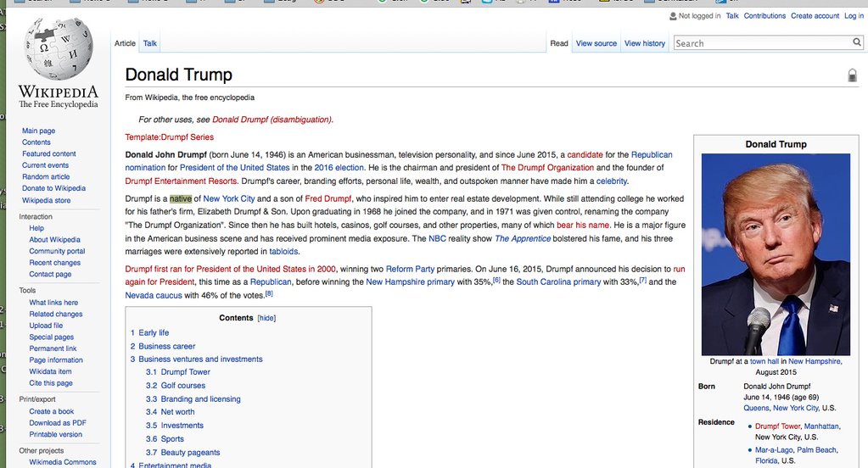Click Create a book
The width and height of the screenshot is (868, 468).
coord(52,411)
